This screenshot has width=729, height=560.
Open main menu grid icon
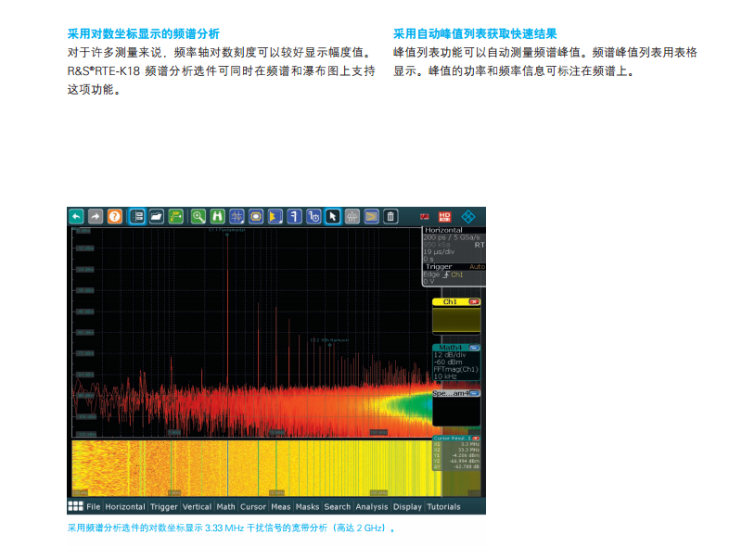coord(75,506)
